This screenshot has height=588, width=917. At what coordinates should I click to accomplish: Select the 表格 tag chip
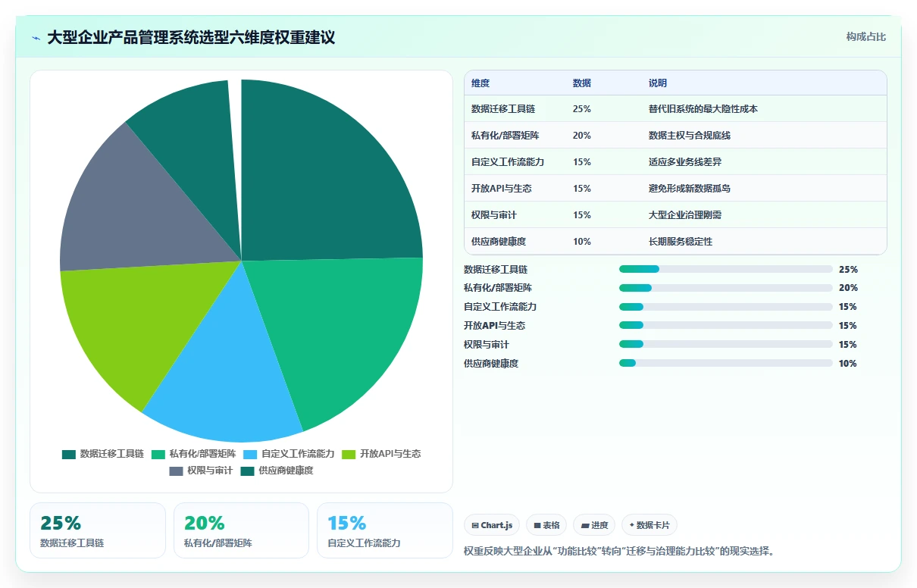(x=546, y=525)
